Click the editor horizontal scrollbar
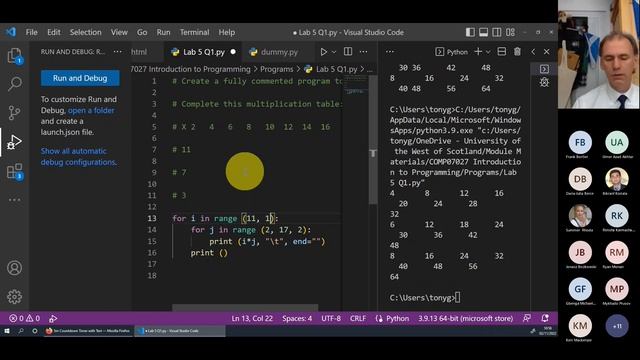The width and height of the screenshot is (640, 360). tap(245, 307)
